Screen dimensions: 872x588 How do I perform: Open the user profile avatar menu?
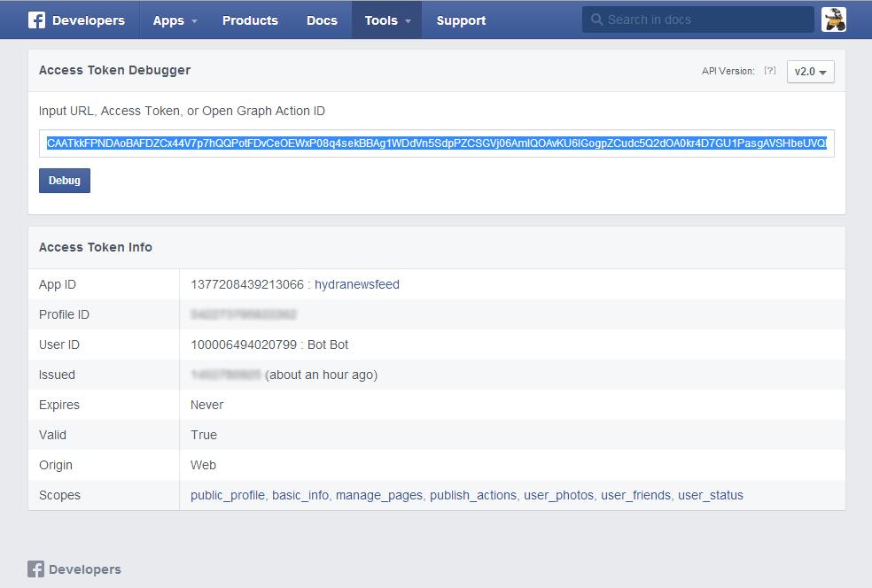834,19
